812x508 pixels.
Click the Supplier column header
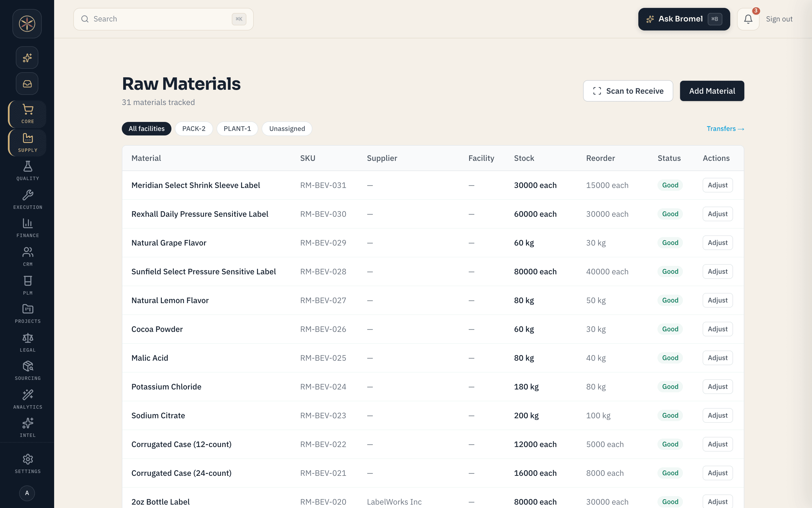tap(382, 158)
